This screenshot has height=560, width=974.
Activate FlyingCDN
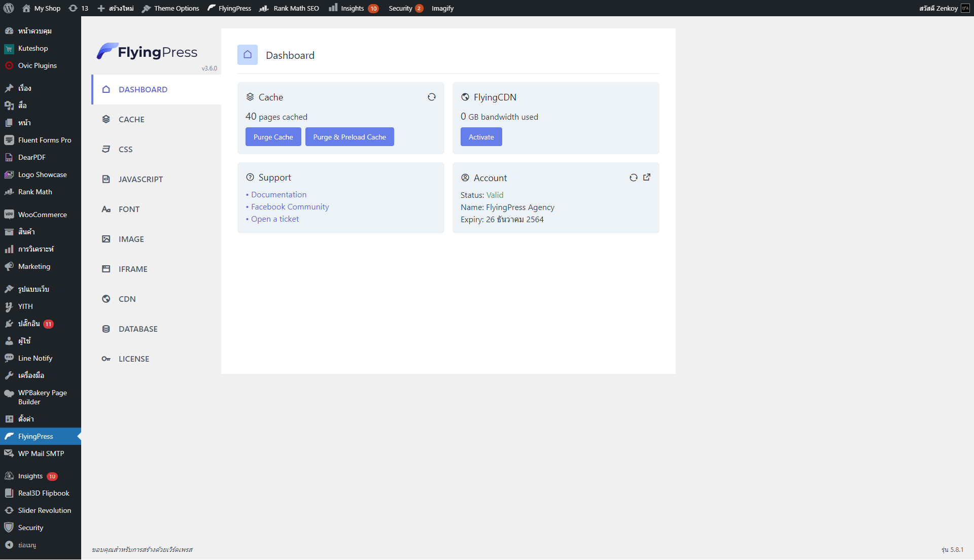[x=481, y=137]
